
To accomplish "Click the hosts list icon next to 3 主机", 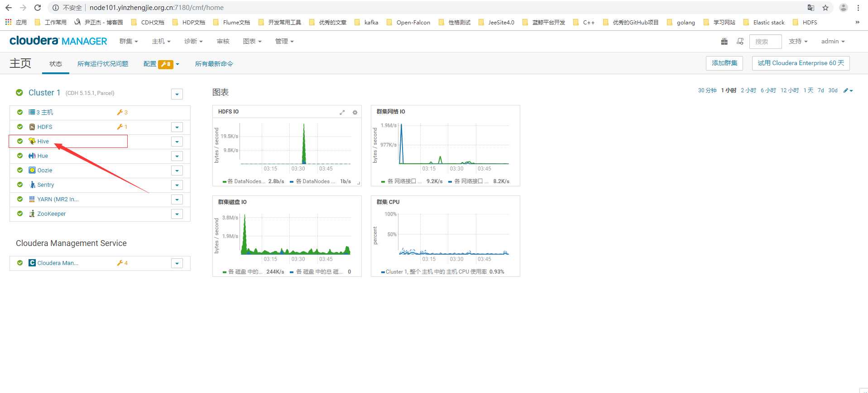I will coord(32,112).
